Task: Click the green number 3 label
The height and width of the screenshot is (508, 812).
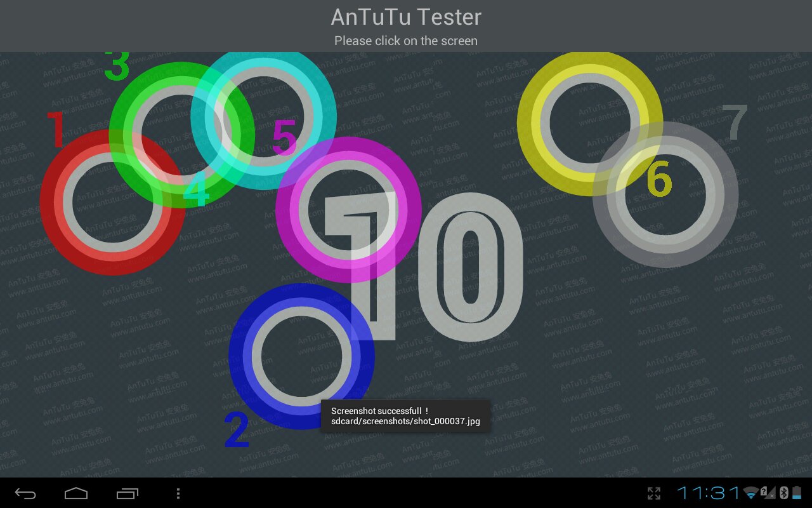Action: [x=117, y=66]
